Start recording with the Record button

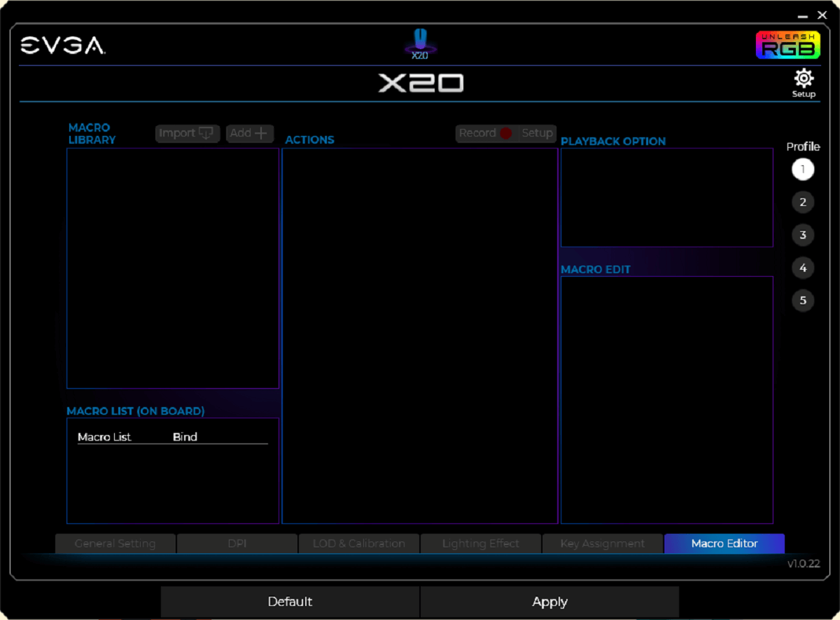click(485, 133)
